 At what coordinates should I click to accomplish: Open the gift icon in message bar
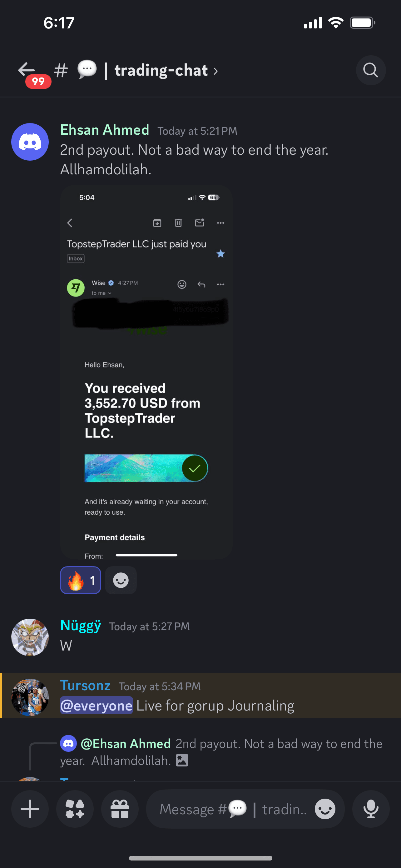click(x=120, y=809)
